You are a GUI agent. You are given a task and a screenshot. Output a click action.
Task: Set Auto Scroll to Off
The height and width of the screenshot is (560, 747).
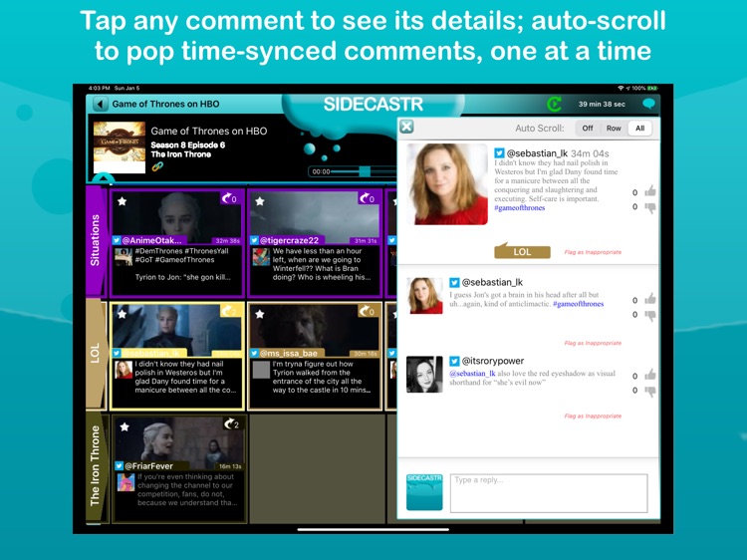pyautogui.click(x=588, y=129)
